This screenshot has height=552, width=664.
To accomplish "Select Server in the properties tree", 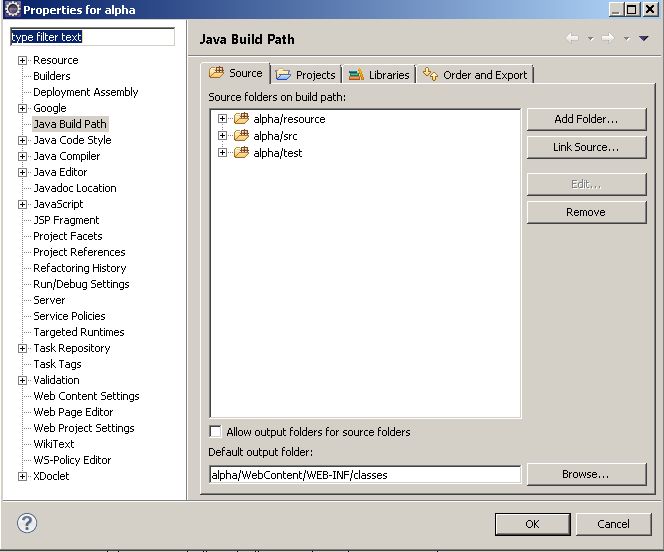I will [x=50, y=300].
